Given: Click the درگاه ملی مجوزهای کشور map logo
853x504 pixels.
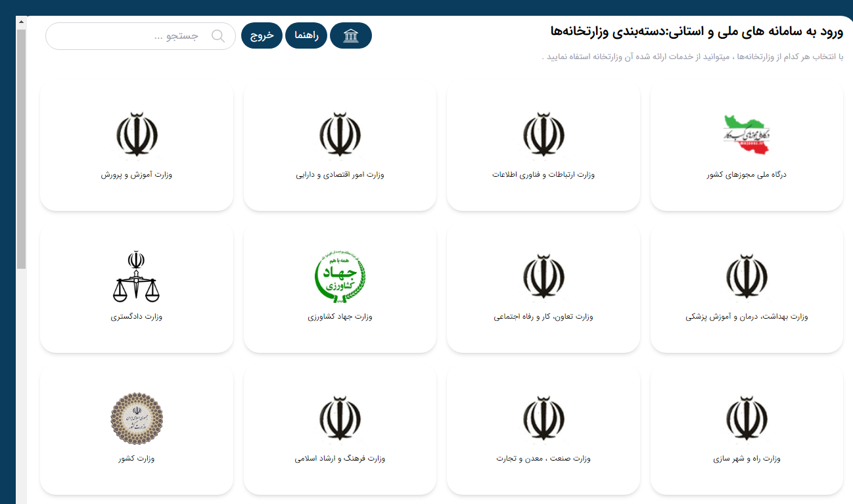Looking at the screenshot, I should (747, 135).
